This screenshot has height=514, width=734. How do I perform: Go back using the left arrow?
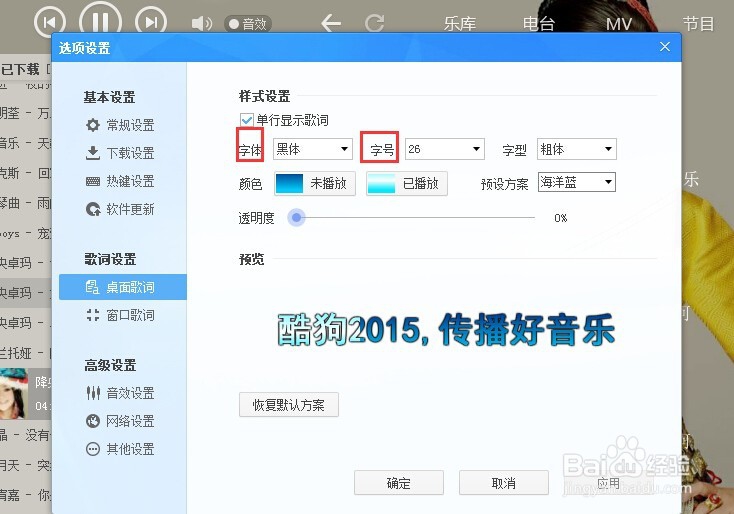[x=331, y=23]
